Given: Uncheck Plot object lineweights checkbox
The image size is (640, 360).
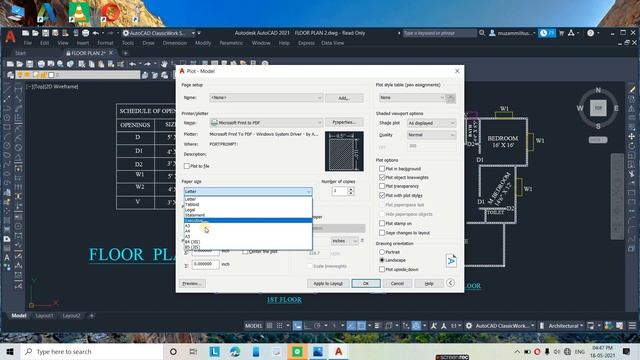Looking at the screenshot, I should 382,178.
